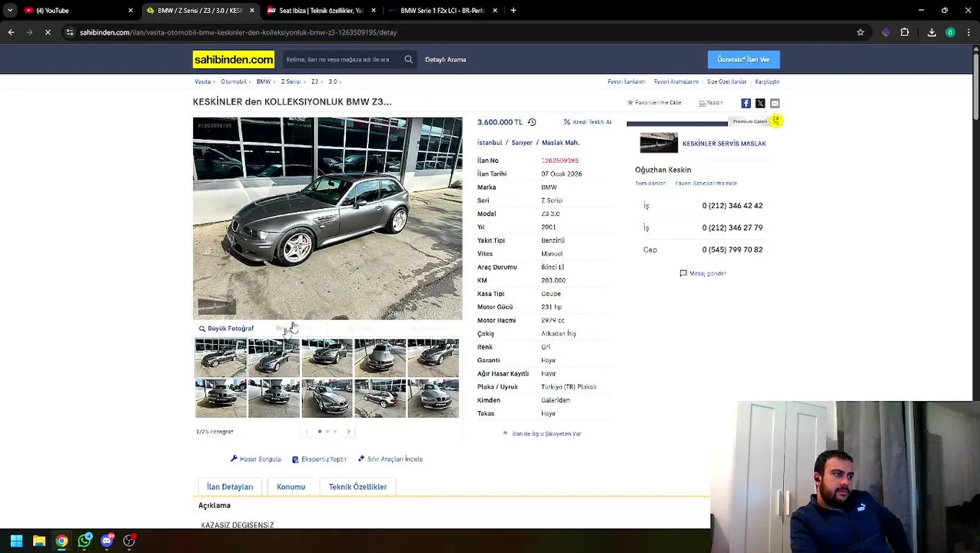Switch to the İlan Detayları tab

pos(230,487)
